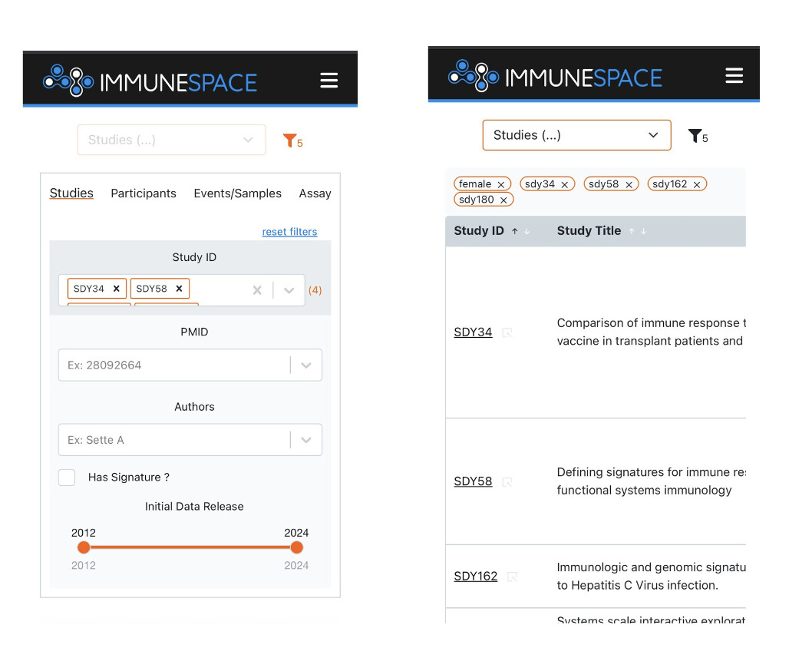Switch to Studies tab
The width and height of the screenshot is (812, 671).
[71, 193]
